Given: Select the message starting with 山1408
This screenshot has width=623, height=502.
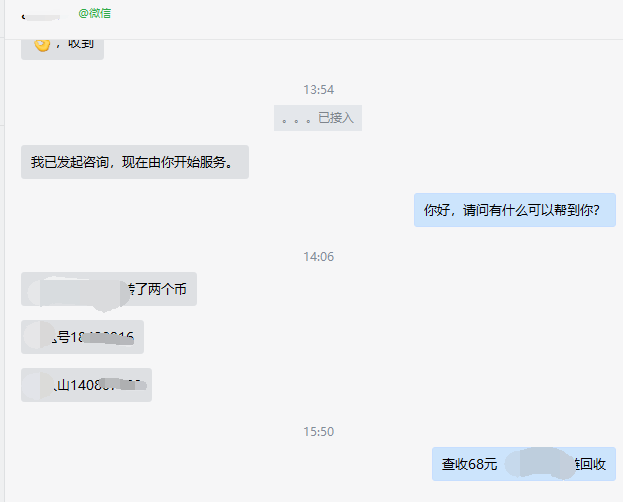Looking at the screenshot, I should point(86,385).
